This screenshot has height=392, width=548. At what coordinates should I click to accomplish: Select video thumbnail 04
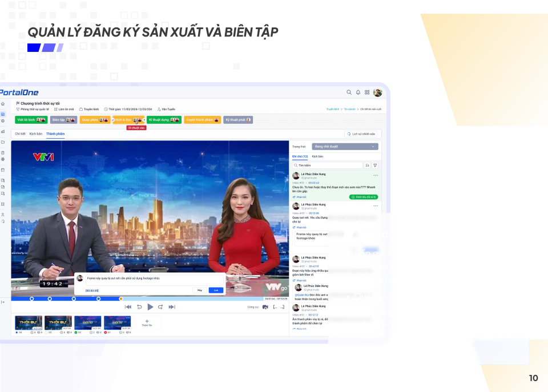click(29, 323)
